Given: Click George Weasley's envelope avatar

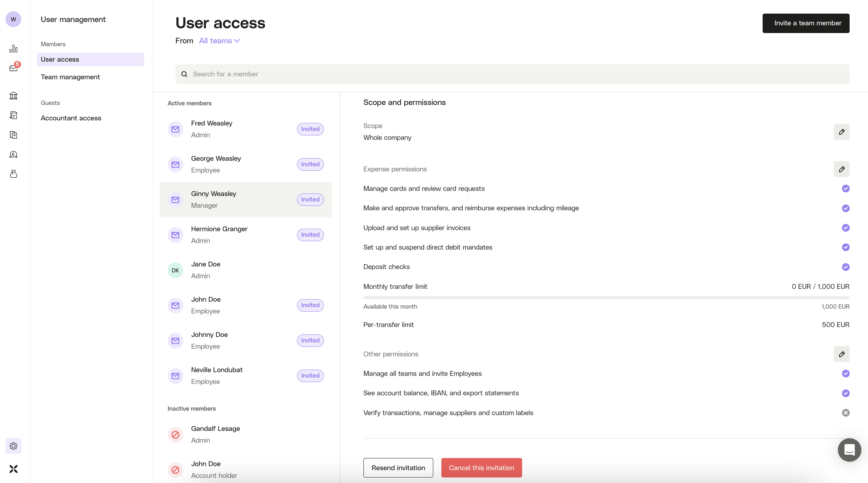Looking at the screenshot, I should [x=176, y=164].
